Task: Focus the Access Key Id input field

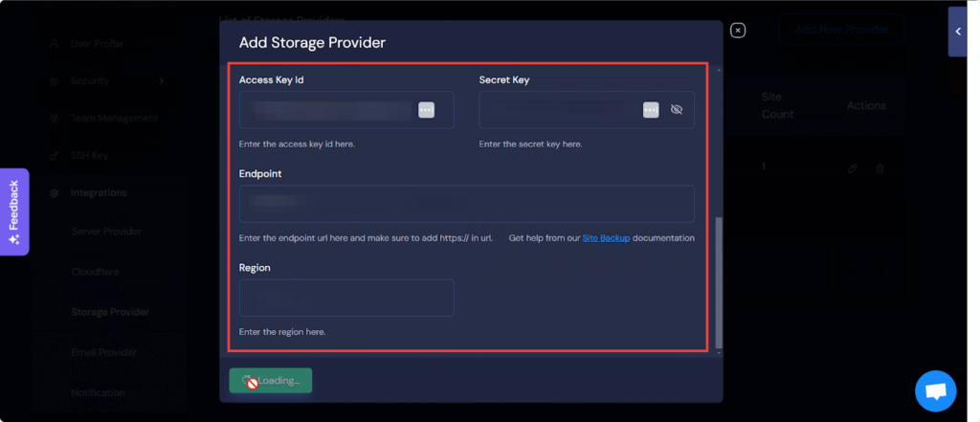Action: (x=327, y=110)
